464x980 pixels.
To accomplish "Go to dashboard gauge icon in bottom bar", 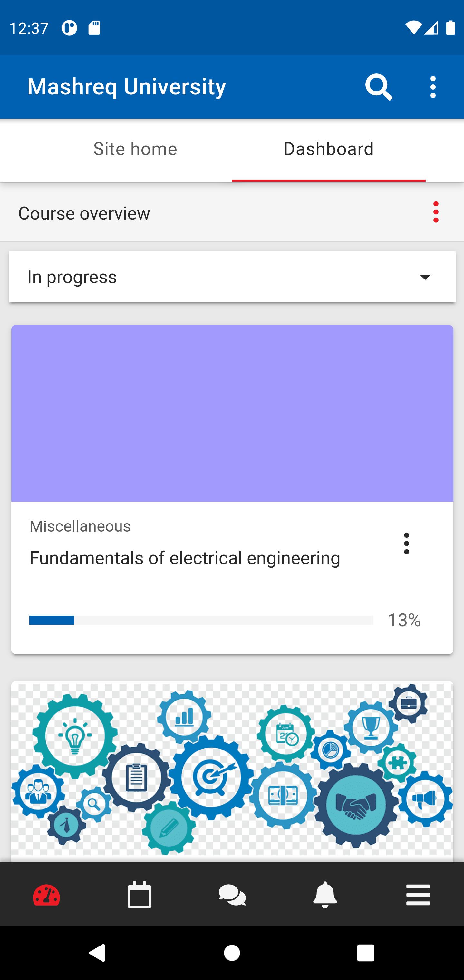I will click(46, 895).
